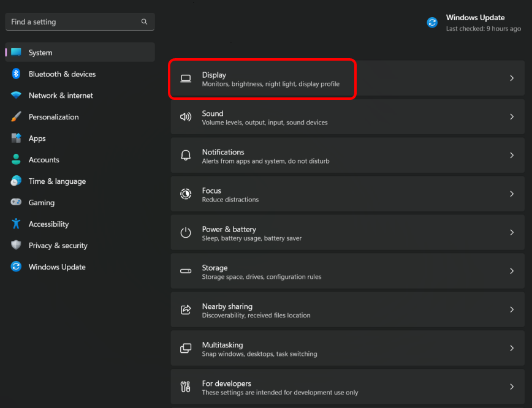Select the Notifications bell icon

[186, 156]
